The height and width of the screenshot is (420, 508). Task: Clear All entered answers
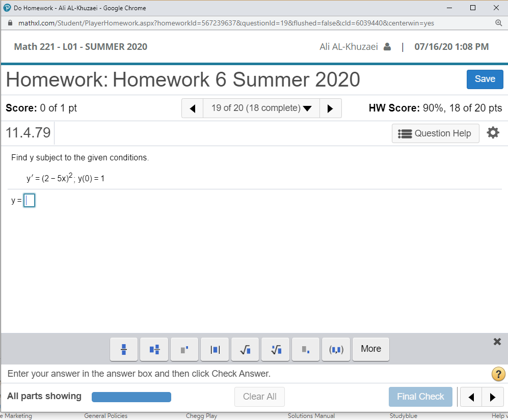tap(259, 397)
